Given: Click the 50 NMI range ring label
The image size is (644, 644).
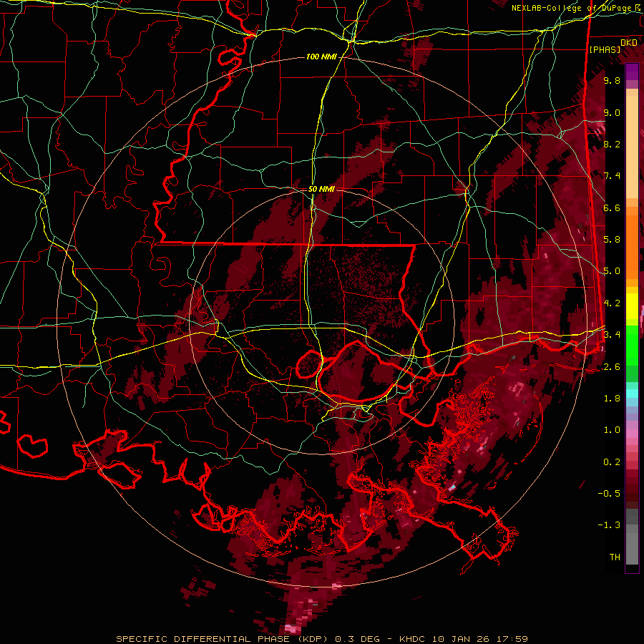Looking at the screenshot, I should click(x=321, y=190).
